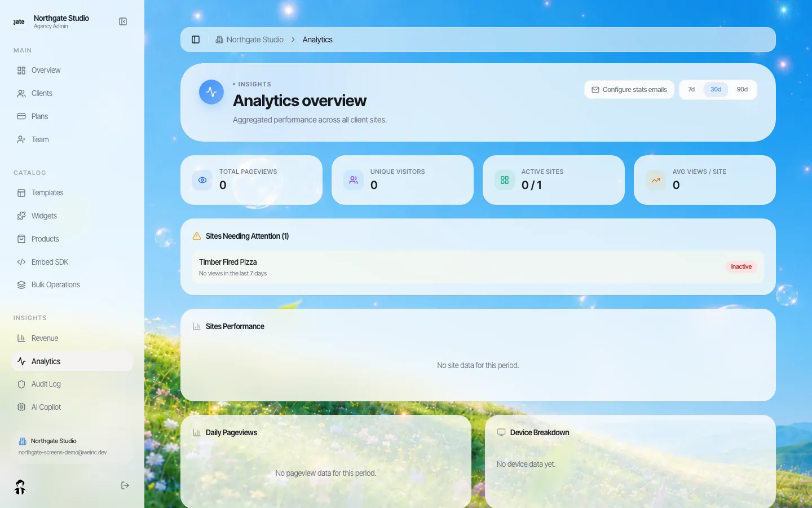Click the sign out icon at sidebar bottom

[125, 485]
